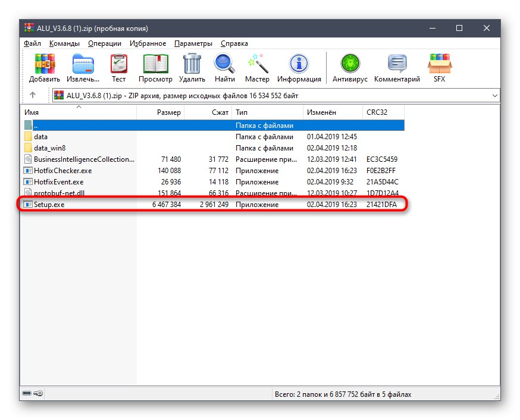The width and height of the screenshot is (520, 420).
Task: Click status bar totals text
Action: coord(343,394)
